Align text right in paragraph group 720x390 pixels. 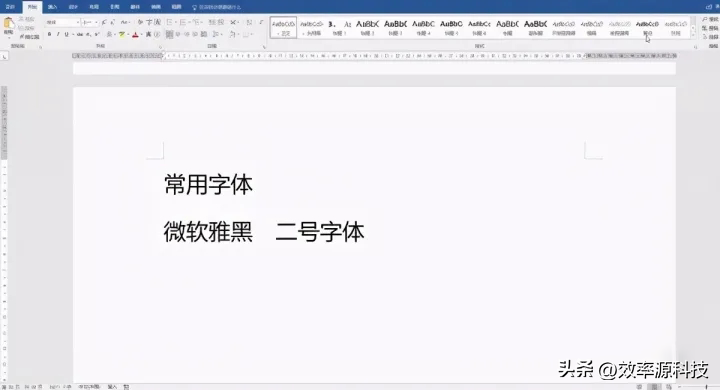(x=186, y=34)
